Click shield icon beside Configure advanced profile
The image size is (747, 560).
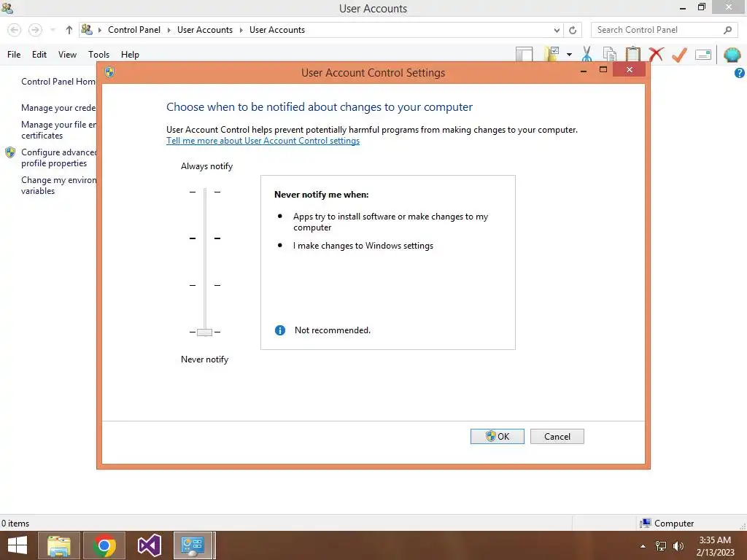pyautogui.click(x=10, y=152)
